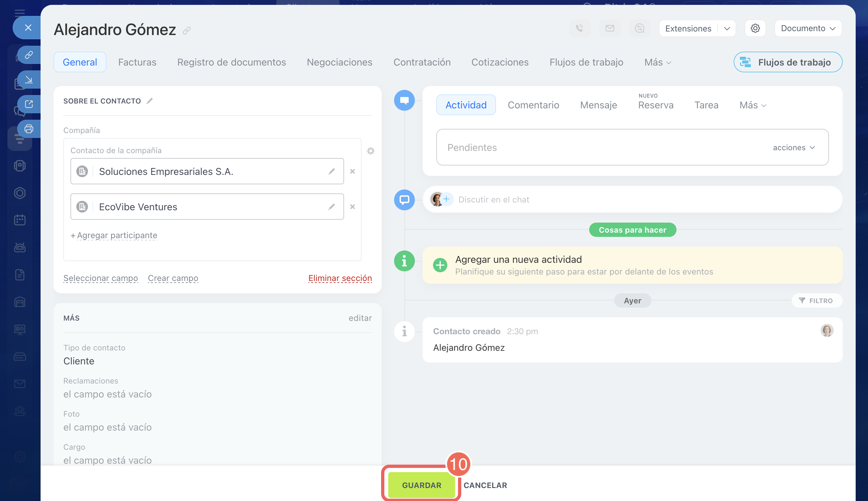868x501 pixels.
Task: Select the Comentario tab
Action: coord(533,105)
